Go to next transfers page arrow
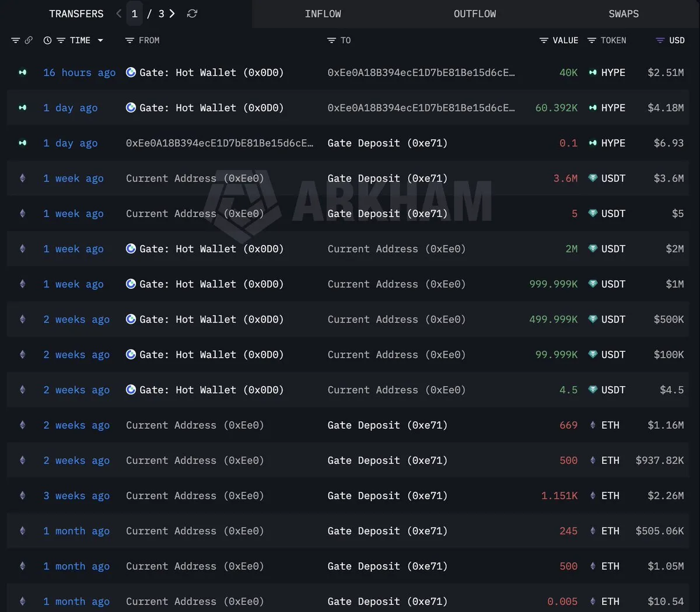The width and height of the screenshot is (700, 612). tap(172, 13)
